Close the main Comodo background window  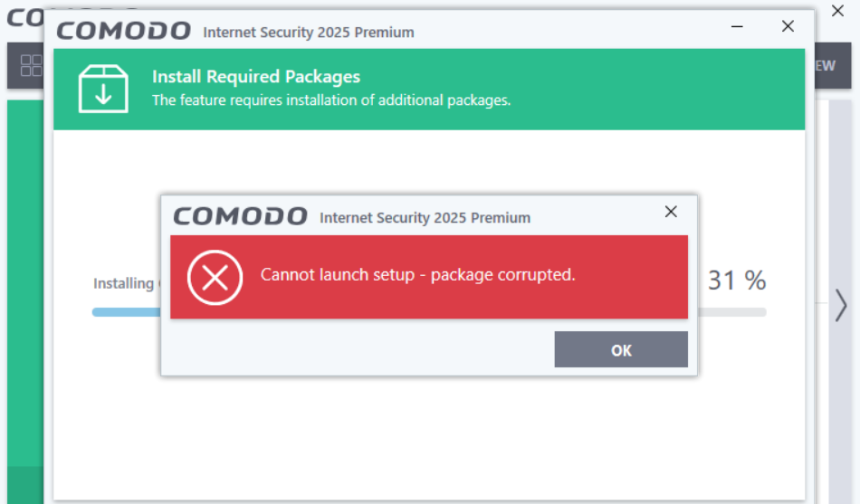837,12
